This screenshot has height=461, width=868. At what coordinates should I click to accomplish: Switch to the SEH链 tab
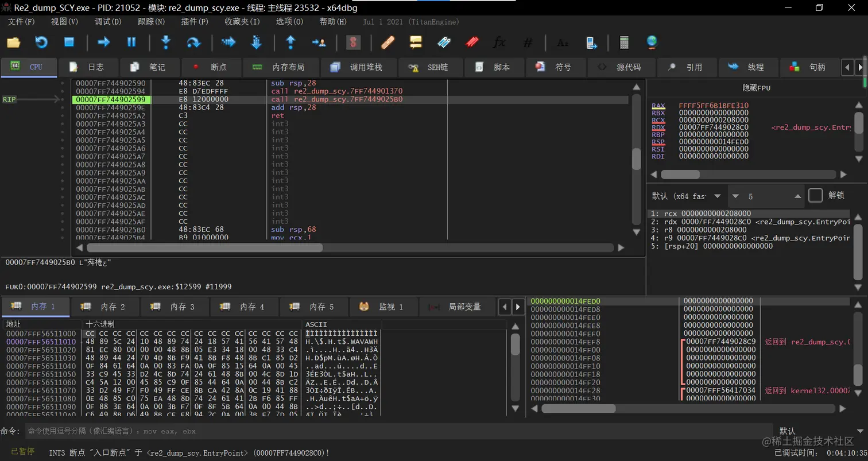[x=430, y=67]
